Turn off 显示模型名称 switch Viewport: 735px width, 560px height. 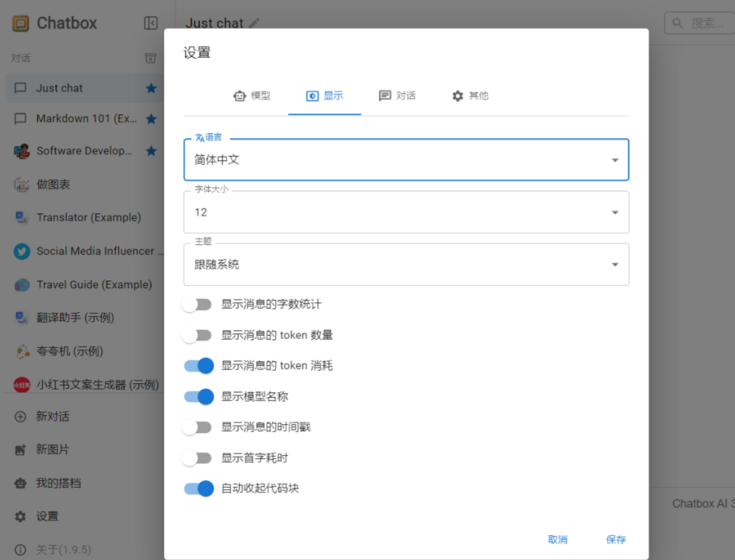click(198, 397)
